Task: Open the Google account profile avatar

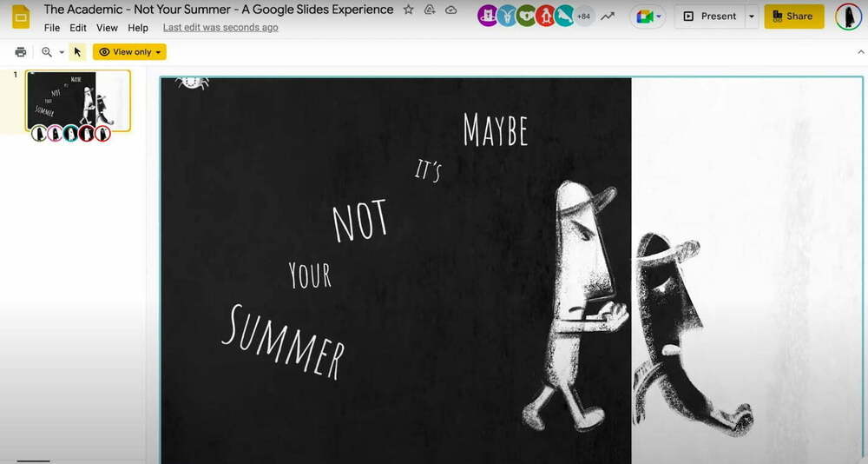Action: pyautogui.click(x=848, y=17)
